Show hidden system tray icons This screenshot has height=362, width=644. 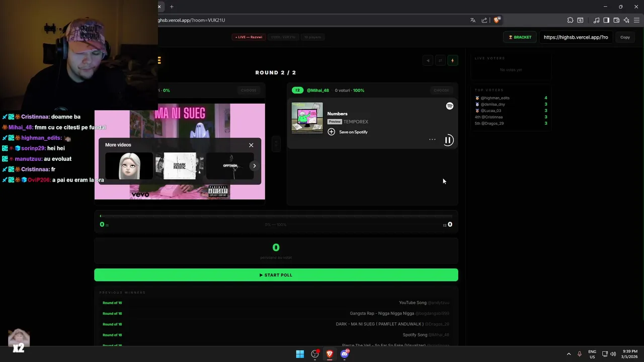tap(569, 354)
